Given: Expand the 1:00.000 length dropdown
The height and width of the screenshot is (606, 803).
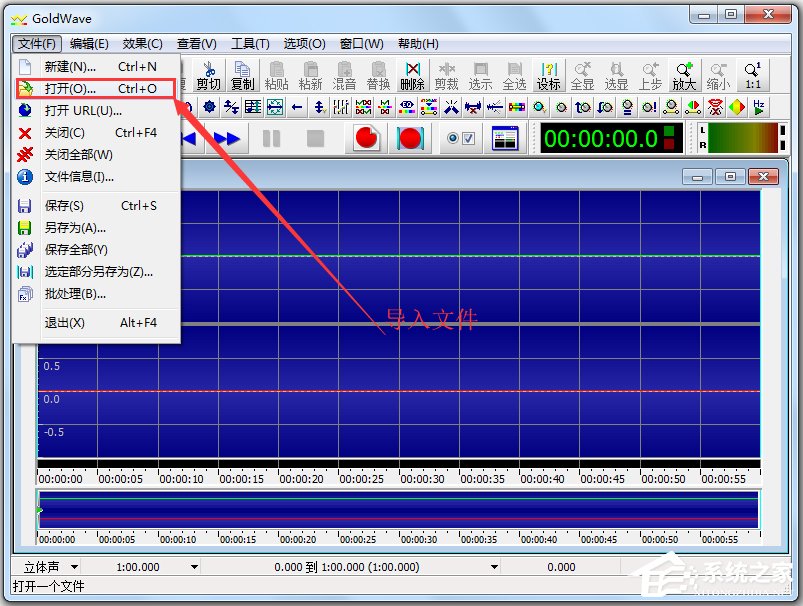Looking at the screenshot, I should click(194, 567).
